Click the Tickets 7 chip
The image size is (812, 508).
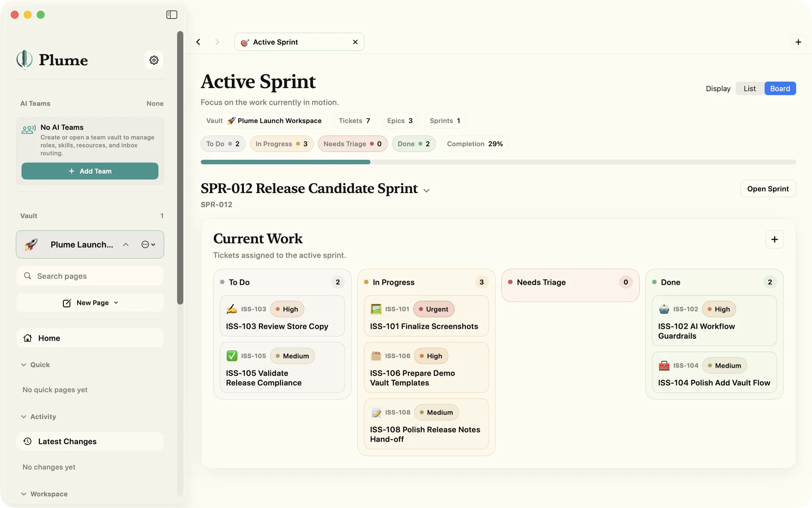click(354, 121)
